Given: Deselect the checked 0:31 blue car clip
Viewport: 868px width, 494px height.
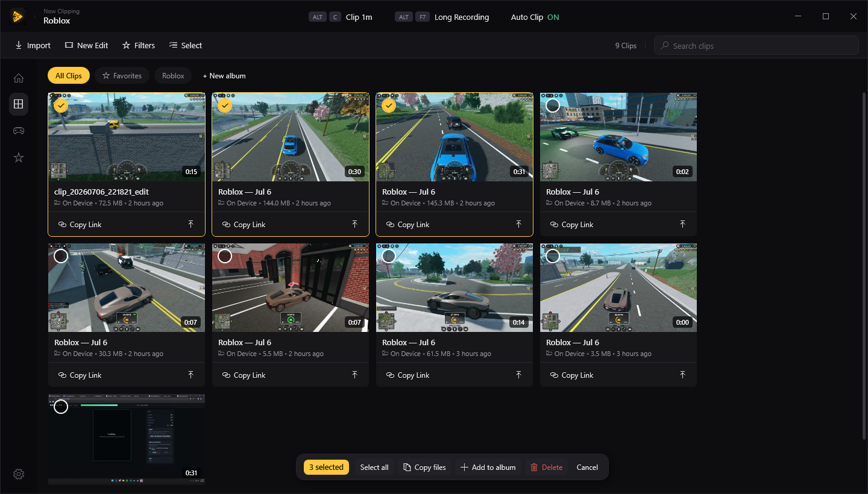Looking at the screenshot, I should [388, 105].
